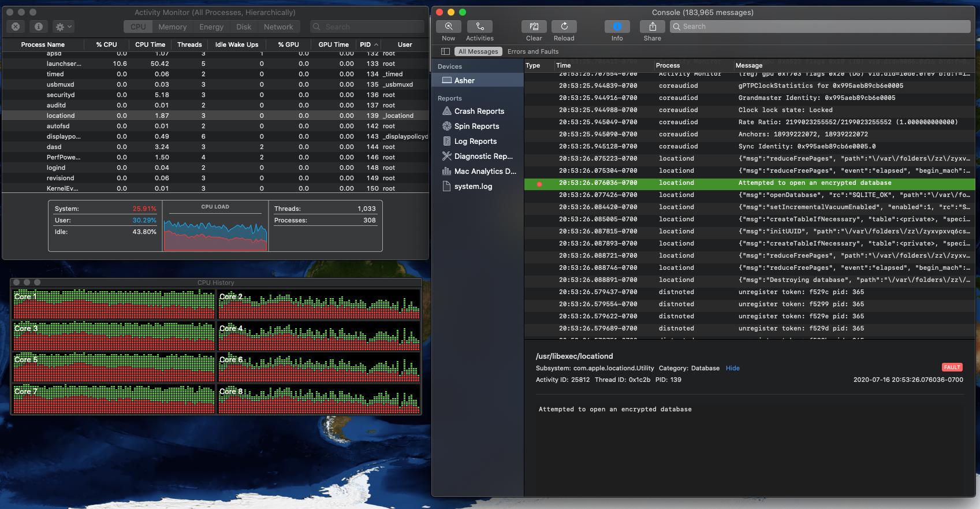Open the Share menu in Console

pos(652,27)
